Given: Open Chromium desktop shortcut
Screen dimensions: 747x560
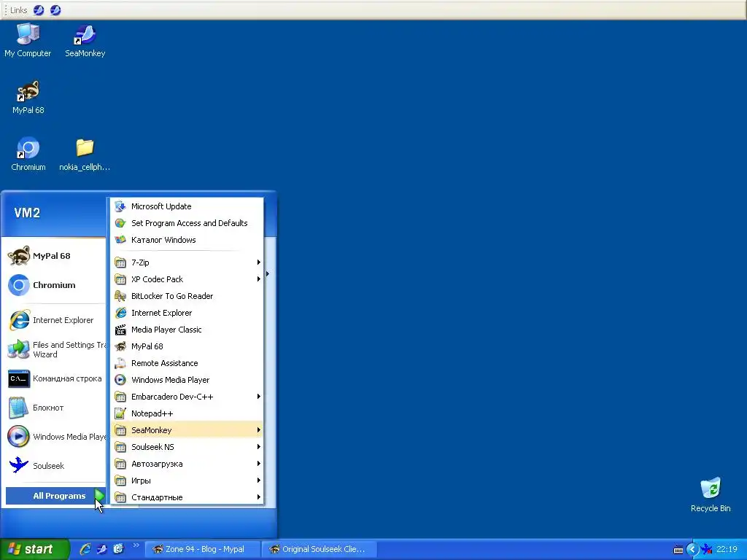Looking at the screenshot, I should pos(28,155).
